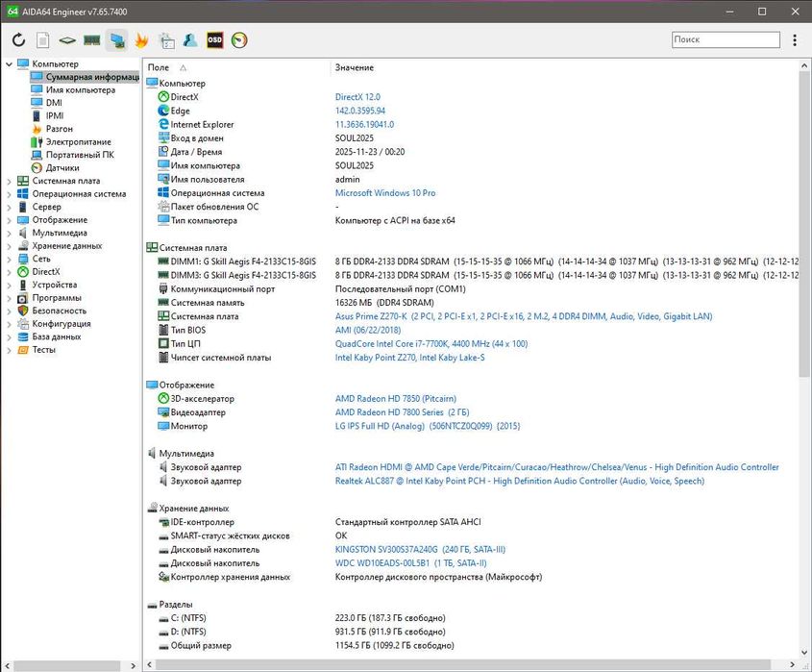This screenshot has width=812, height=672.
Task: Select the SMART-статус жёстких дисков row
Action: click(472, 535)
